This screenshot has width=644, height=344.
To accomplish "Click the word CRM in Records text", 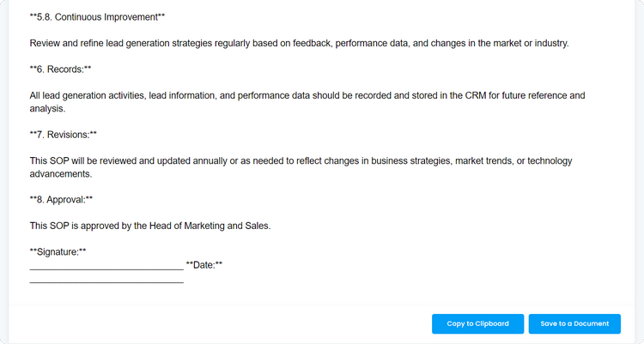I will (x=476, y=95).
